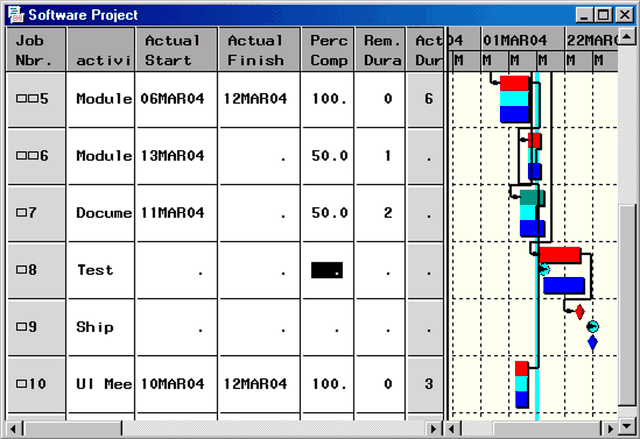This screenshot has height=439, width=640.
Task: Click the blue diamond milestone in Ship row
Action: point(592,343)
